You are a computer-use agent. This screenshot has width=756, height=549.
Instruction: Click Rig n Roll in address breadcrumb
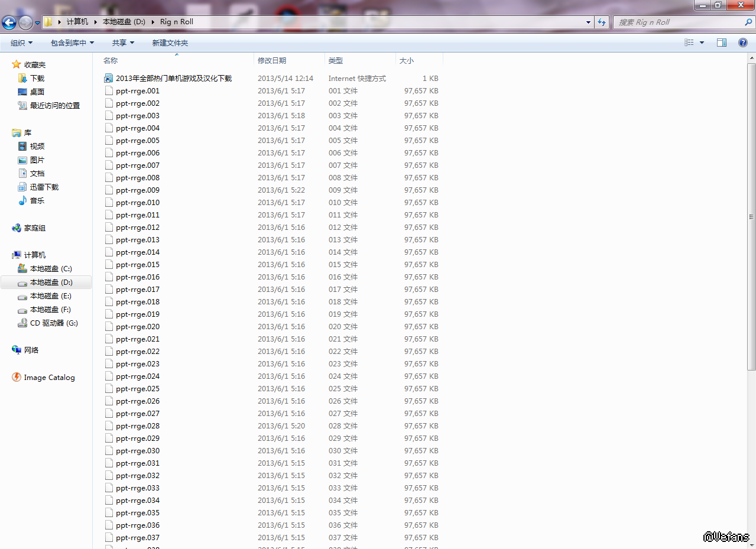(x=177, y=22)
